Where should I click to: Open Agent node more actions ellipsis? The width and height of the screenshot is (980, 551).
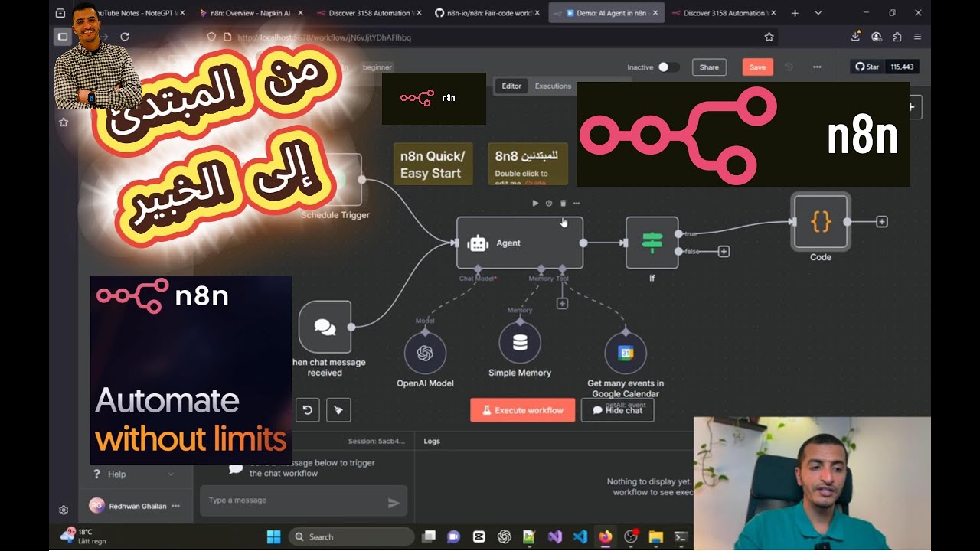point(577,203)
